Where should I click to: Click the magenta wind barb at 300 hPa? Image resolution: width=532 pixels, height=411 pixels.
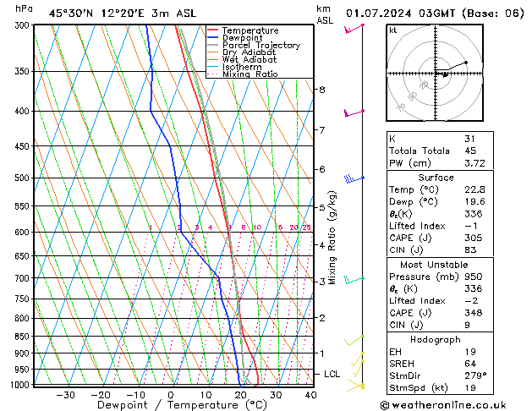[354, 29]
